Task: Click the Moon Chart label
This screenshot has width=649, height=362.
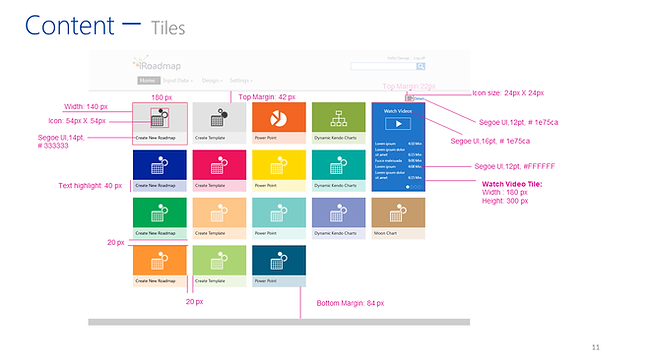Action: coord(385,233)
